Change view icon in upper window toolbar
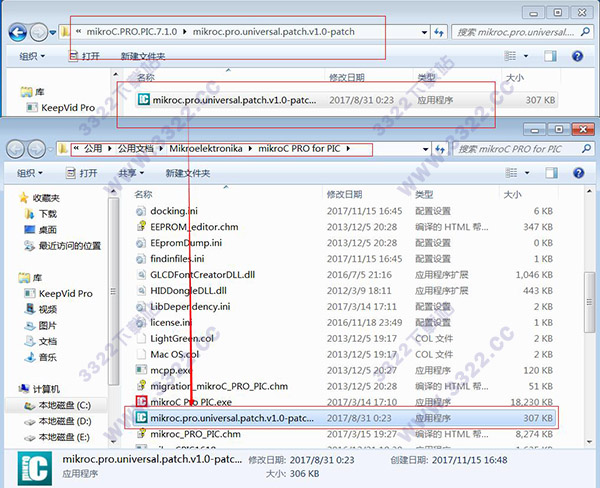Viewport: 600px width, 488px height. pyautogui.click(x=510, y=56)
